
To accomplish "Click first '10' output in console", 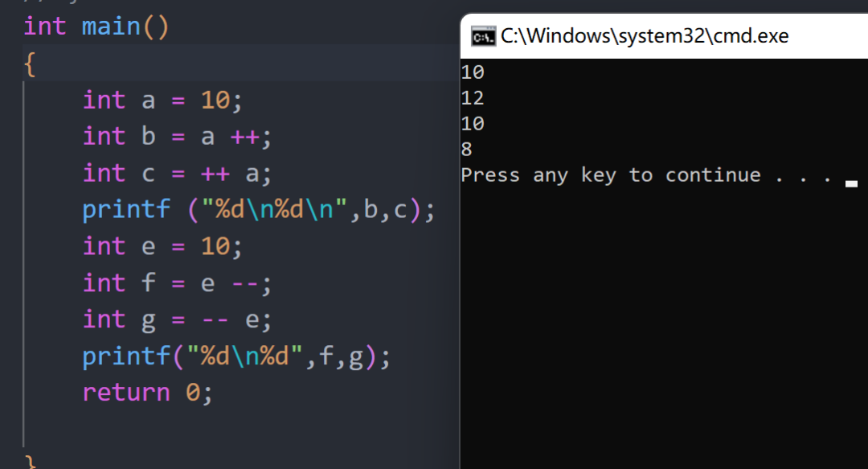I will point(473,72).
